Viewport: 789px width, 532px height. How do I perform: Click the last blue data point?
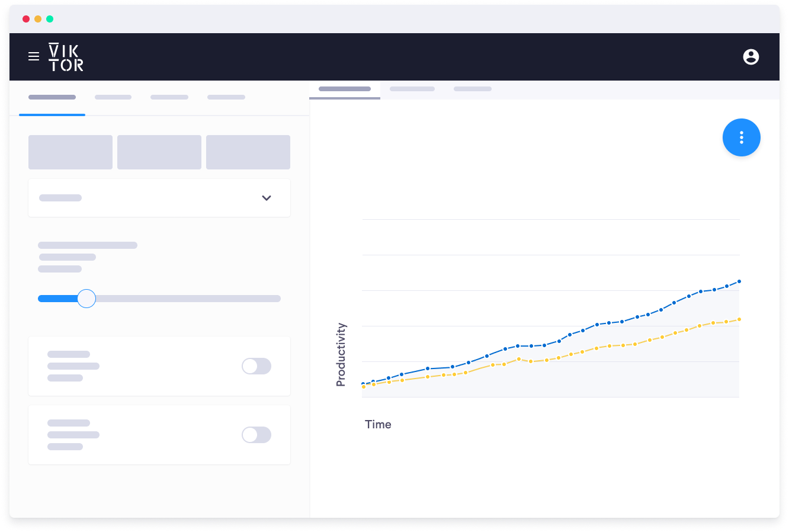(739, 281)
